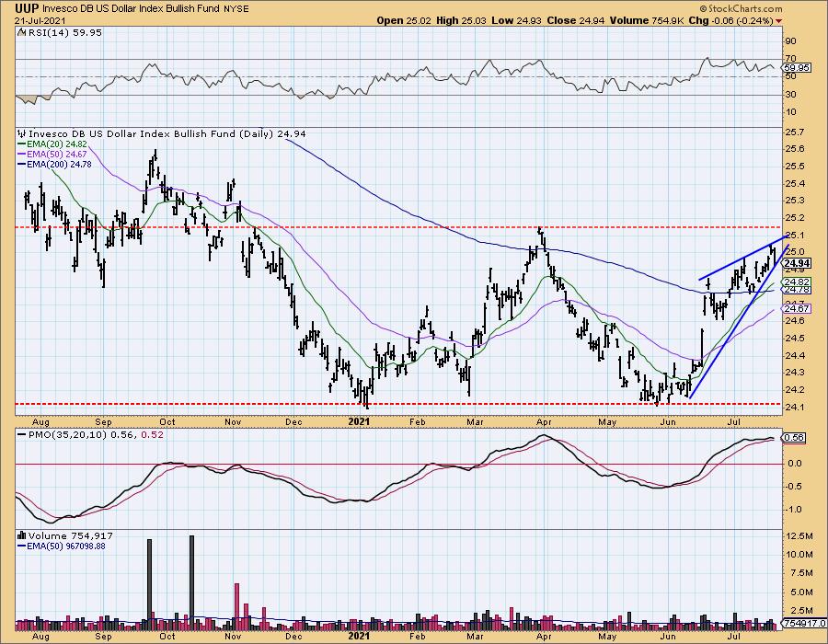Viewport: 828px width, 644px height.
Task: Click the 0.56 PMO value tag
Action: tap(794, 437)
